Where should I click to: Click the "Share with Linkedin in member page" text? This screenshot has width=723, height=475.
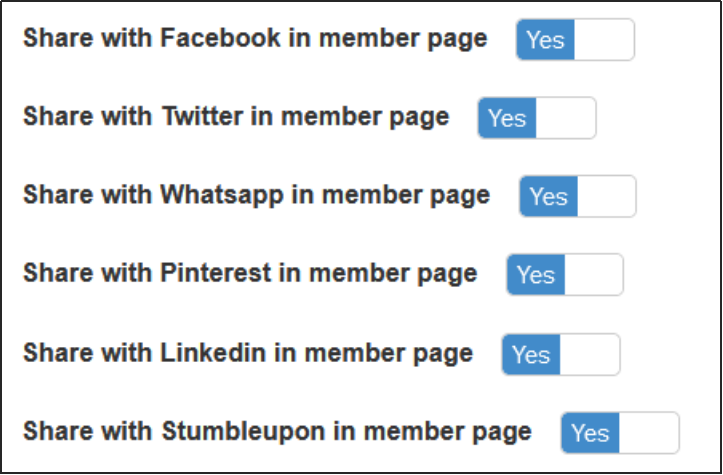pyautogui.click(x=248, y=352)
